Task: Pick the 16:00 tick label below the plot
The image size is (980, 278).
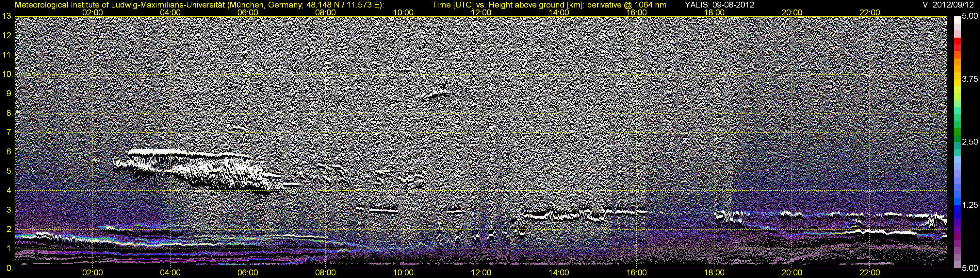Action: coord(636,273)
